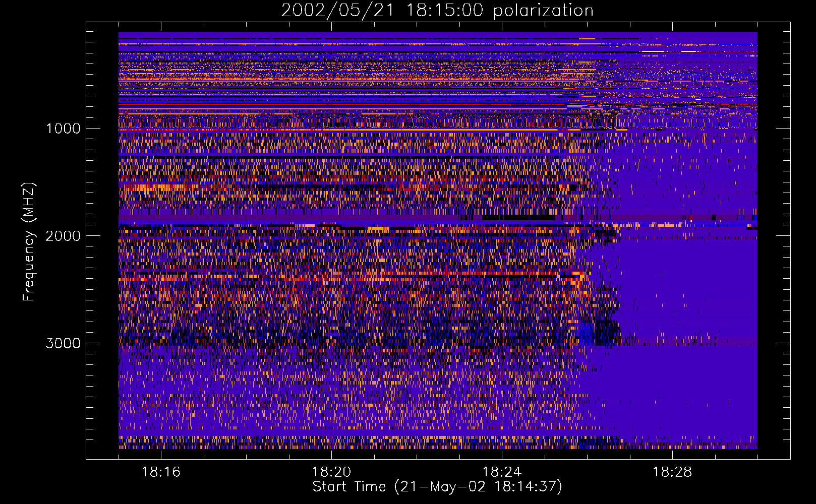Click the 'Frequency (MHZ)' axis label
816x504 pixels.
[29, 242]
